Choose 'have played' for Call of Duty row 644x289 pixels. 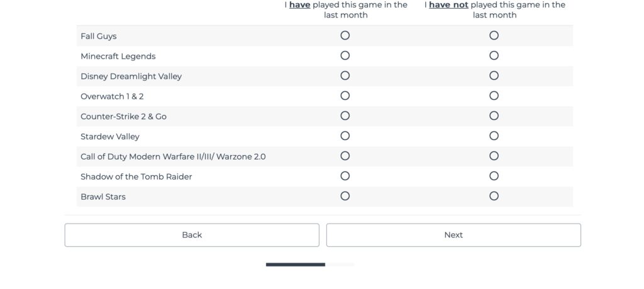click(345, 156)
